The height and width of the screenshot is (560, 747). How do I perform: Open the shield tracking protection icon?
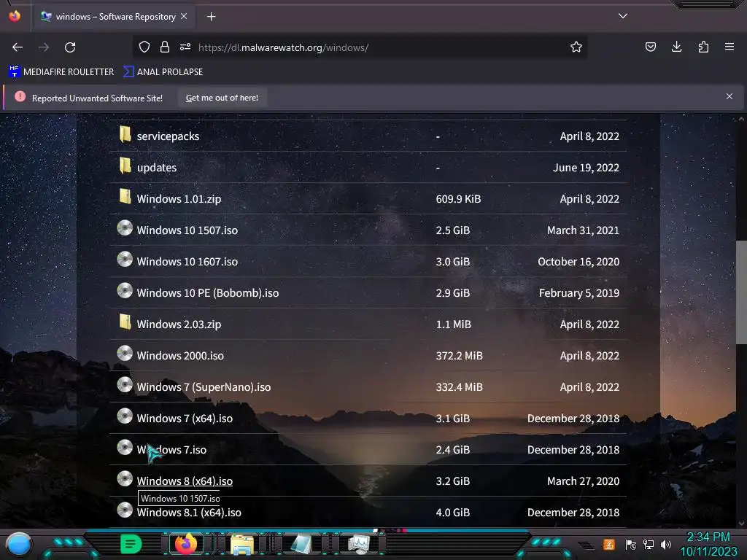click(x=144, y=47)
